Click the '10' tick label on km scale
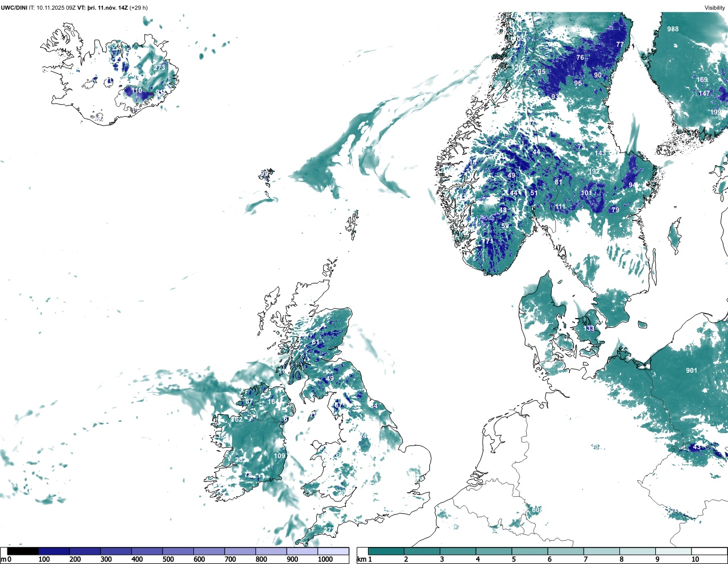The width and height of the screenshot is (728, 564). (x=695, y=559)
